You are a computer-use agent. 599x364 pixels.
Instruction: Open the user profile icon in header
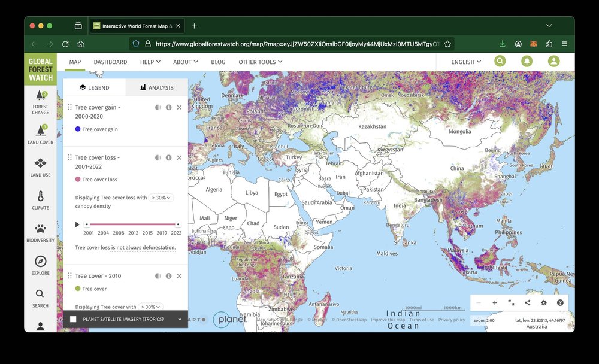coord(553,61)
